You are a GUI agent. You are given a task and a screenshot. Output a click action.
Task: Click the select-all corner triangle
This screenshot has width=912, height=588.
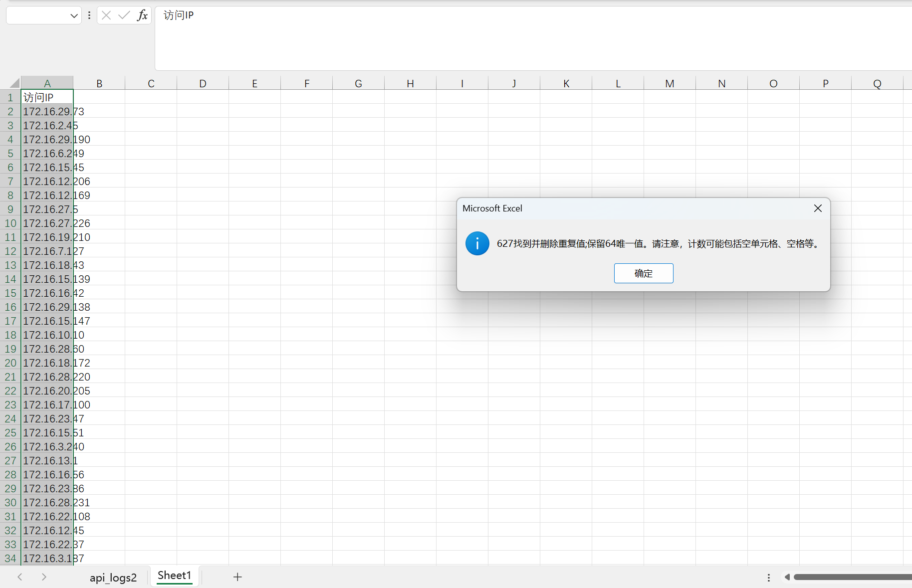(x=14, y=83)
